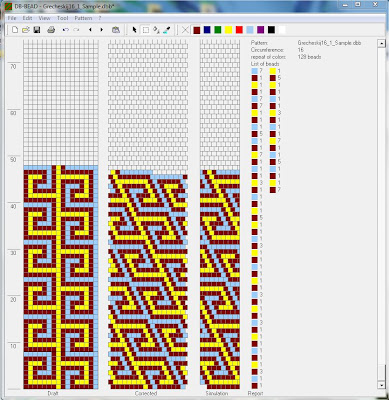Undo the last edit
The width and height of the screenshot is (389, 400).
click(x=65, y=30)
